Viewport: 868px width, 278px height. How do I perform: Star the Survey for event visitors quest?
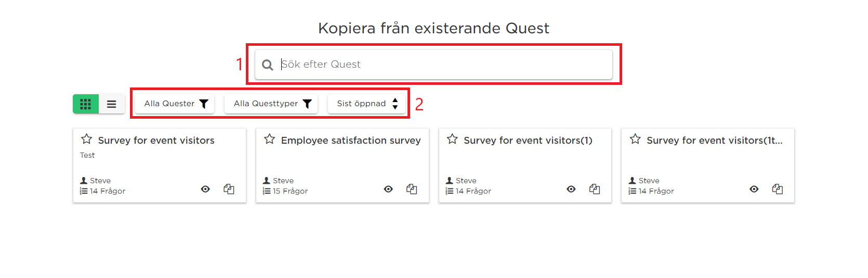point(87,139)
